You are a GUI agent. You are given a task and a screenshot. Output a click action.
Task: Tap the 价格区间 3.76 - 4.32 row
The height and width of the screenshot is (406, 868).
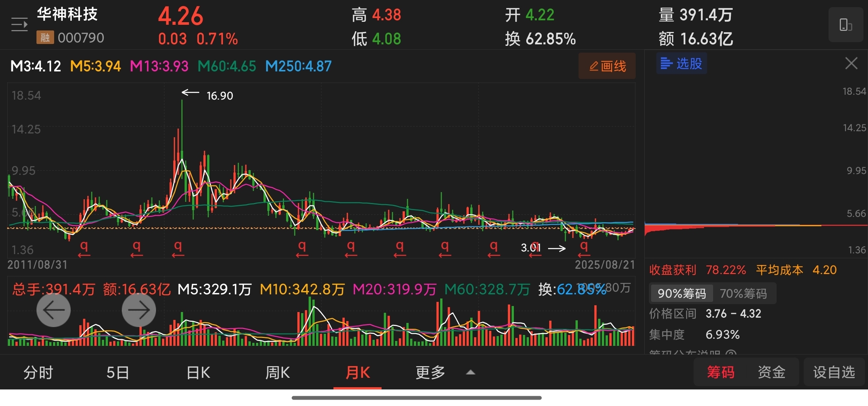tap(705, 314)
